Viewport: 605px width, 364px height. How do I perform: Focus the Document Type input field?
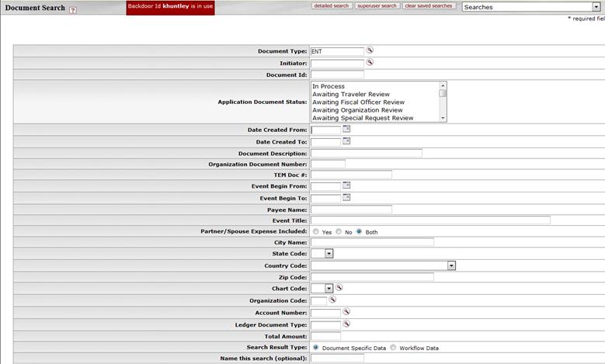tap(337, 51)
